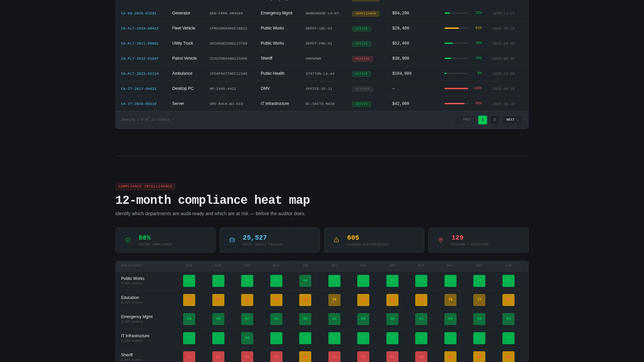Select Emergency Mgmt January cell showing 94
644x362 pixels.
pyautogui.click(x=508, y=319)
